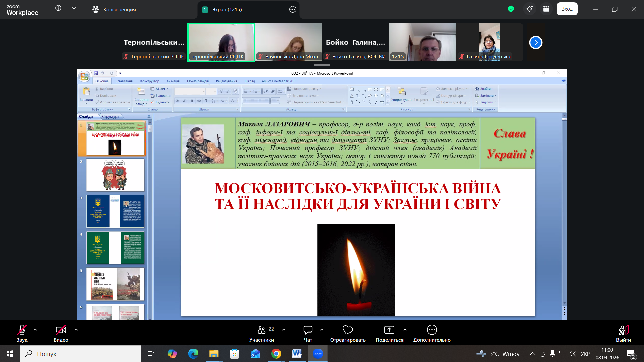This screenshot has width=644, height=362.
Task: Click the green encryption shield icon
Action: (511, 9)
